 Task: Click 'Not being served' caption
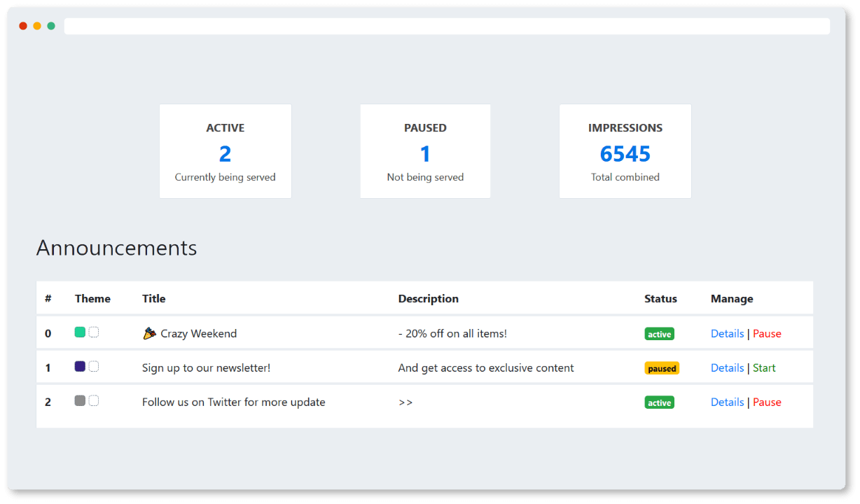click(x=425, y=178)
